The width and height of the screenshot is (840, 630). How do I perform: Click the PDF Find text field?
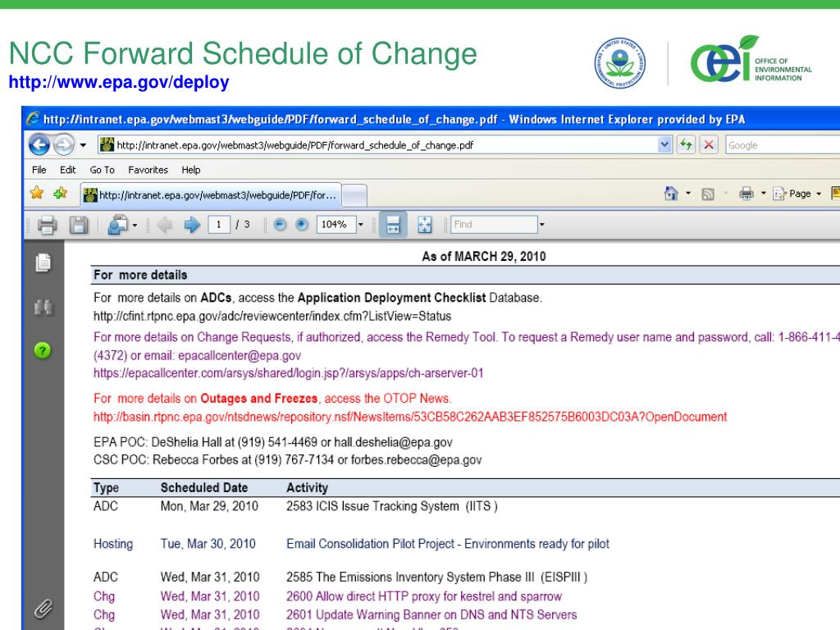494,225
